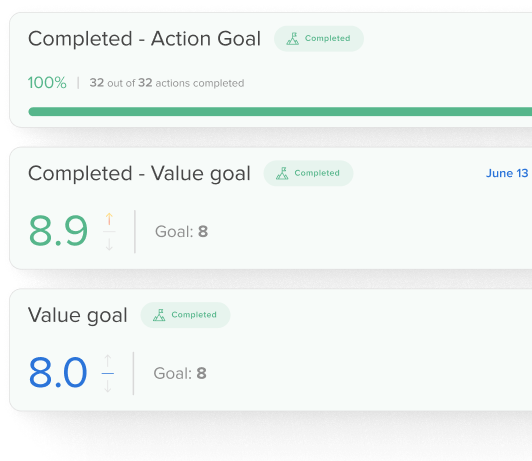Click the blue dash indicator beside 8.0
Viewport: 532px width, 461px height.
pyautogui.click(x=108, y=373)
